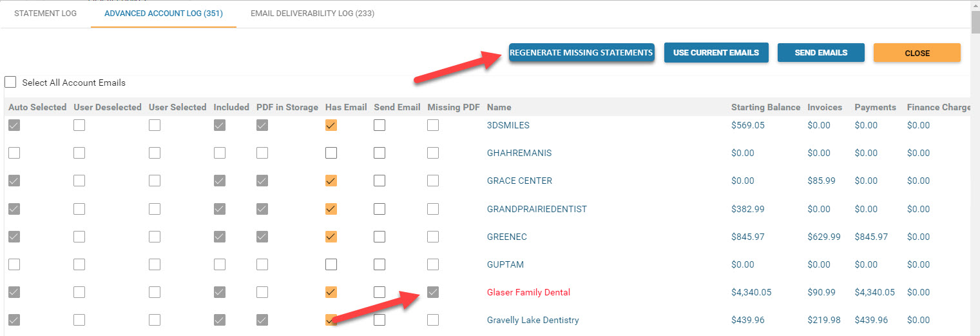The width and height of the screenshot is (980, 336).
Task: Toggle Has Email checkbox for GRACE CENTER
Action: tap(331, 181)
